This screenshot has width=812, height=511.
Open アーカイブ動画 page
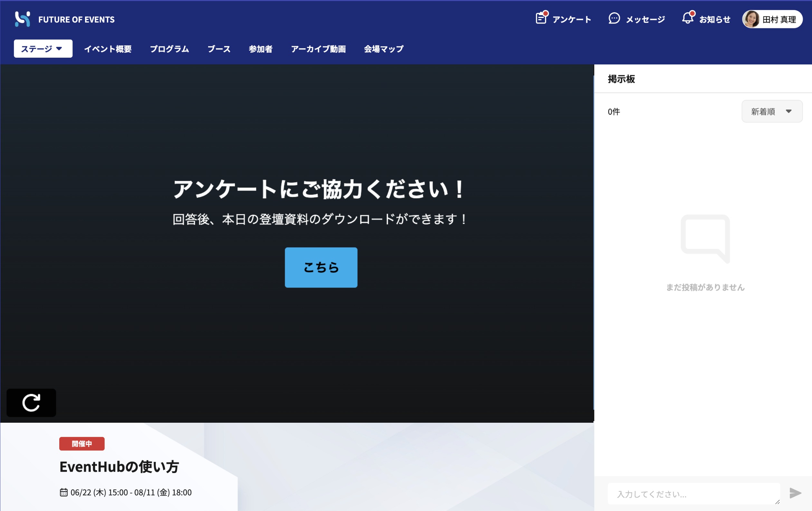[318, 49]
